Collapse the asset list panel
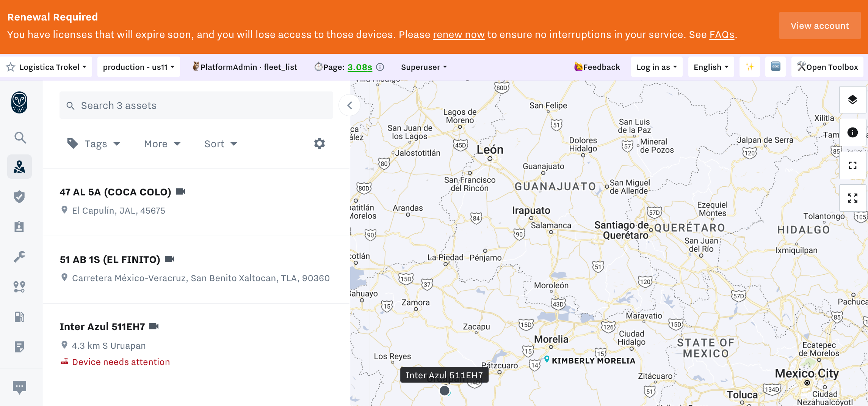This screenshot has height=406, width=868. point(349,105)
